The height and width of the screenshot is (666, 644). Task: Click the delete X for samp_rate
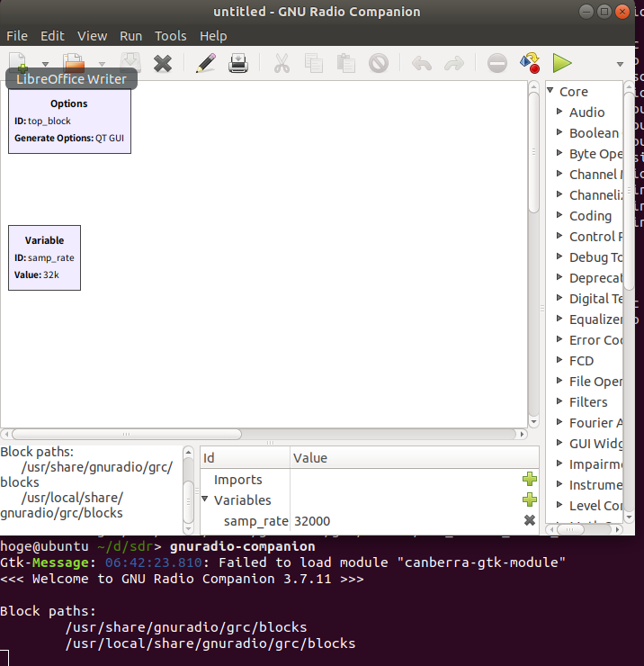[530, 520]
